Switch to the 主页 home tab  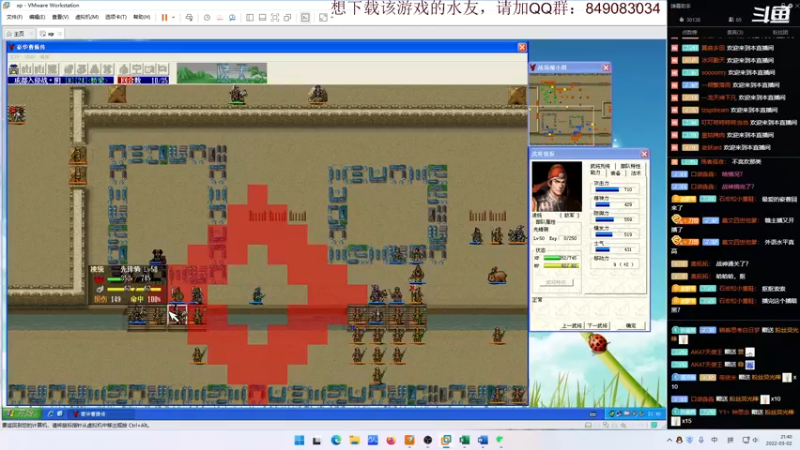(19, 34)
